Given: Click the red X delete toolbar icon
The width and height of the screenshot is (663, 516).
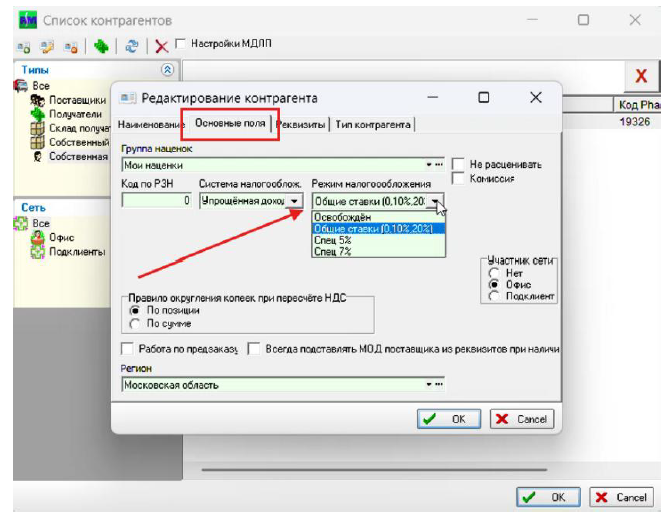Looking at the screenshot, I should tap(161, 45).
